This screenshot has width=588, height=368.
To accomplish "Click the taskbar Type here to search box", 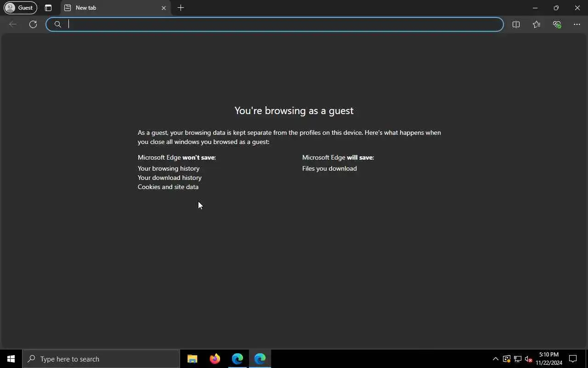I will tap(101, 359).
